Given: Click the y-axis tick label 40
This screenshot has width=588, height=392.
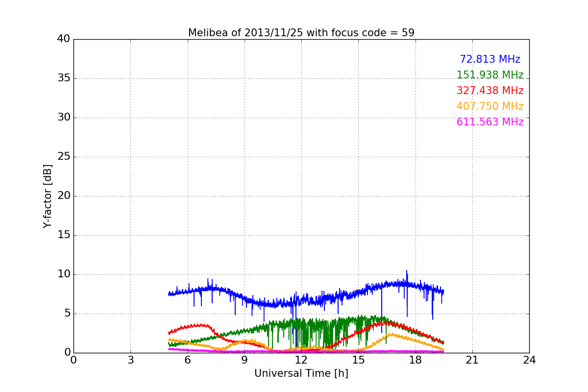Looking at the screenshot, I should [x=64, y=39].
